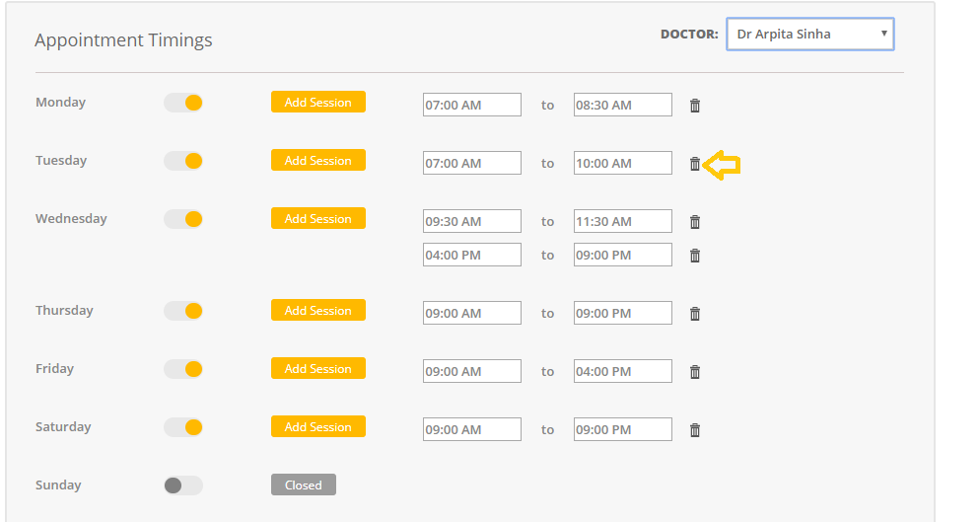Click the Tuesday day label
Viewport: 980px width, 522px height.
coord(61,160)
